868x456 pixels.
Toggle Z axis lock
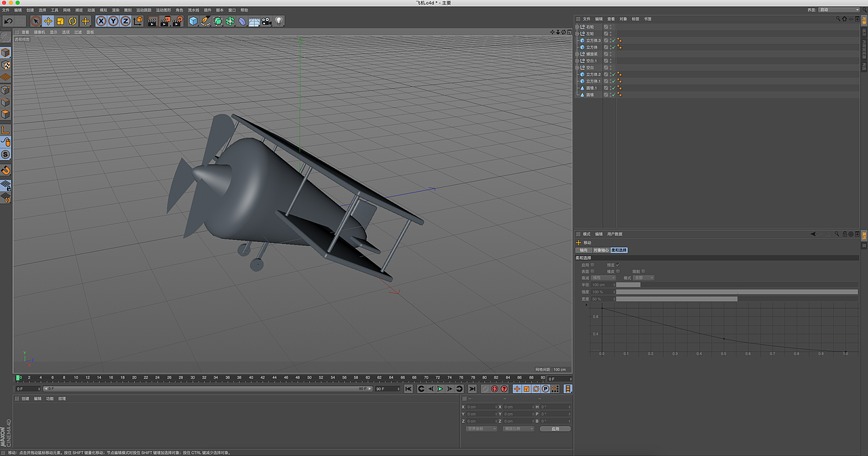click(125, 21)
